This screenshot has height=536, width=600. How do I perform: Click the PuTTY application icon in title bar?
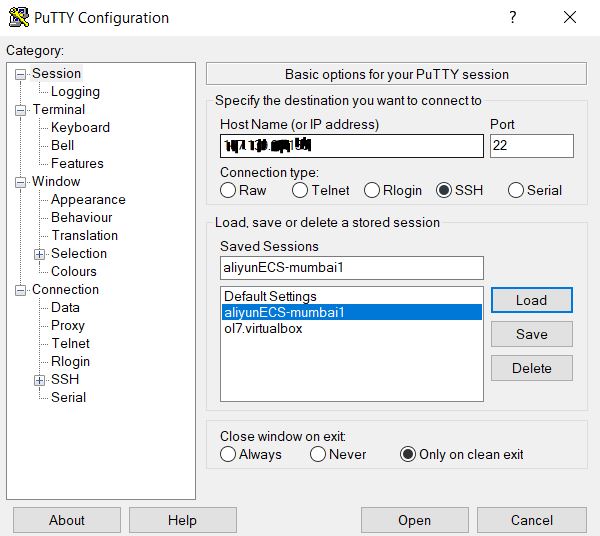click(x=19, y=17)
